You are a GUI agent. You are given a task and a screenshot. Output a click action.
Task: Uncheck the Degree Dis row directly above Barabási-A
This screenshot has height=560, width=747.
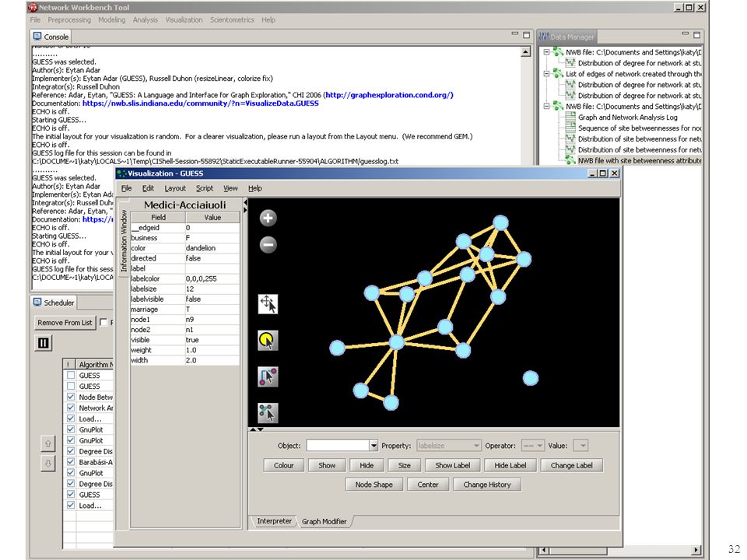pyautogui.click(x=71, y=451)
